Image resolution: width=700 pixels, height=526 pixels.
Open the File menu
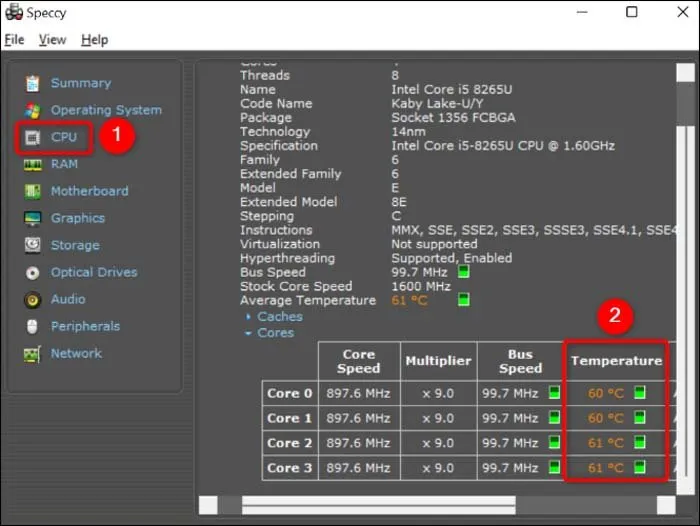(14, 40)
